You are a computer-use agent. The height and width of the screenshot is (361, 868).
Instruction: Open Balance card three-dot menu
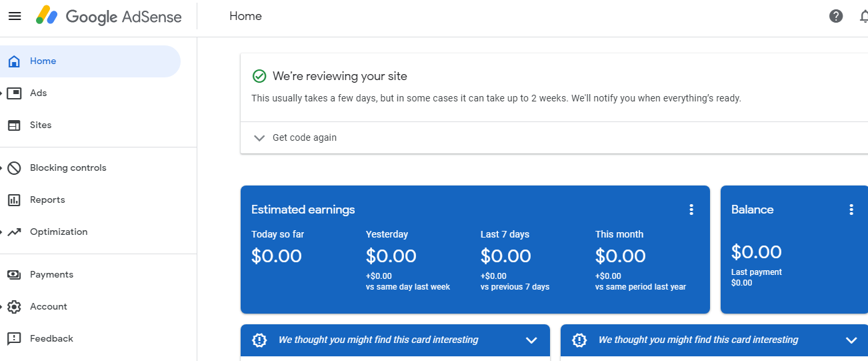[x=851, y=210]
